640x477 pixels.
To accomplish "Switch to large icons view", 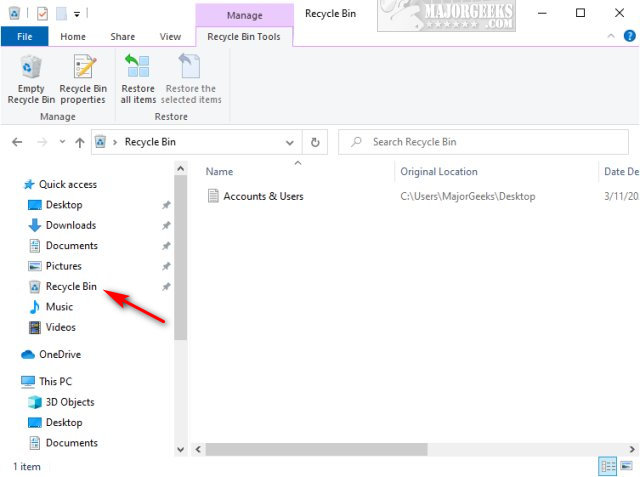I will coord(626,466).
